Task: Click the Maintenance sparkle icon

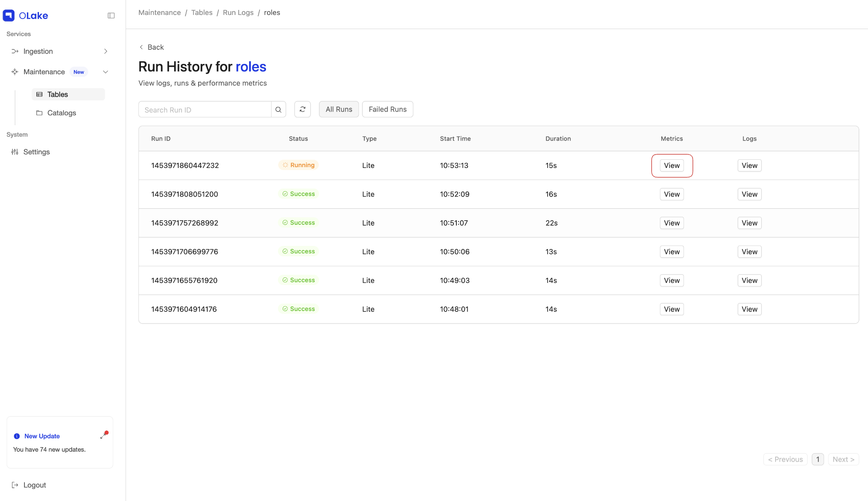Action: 15,71
